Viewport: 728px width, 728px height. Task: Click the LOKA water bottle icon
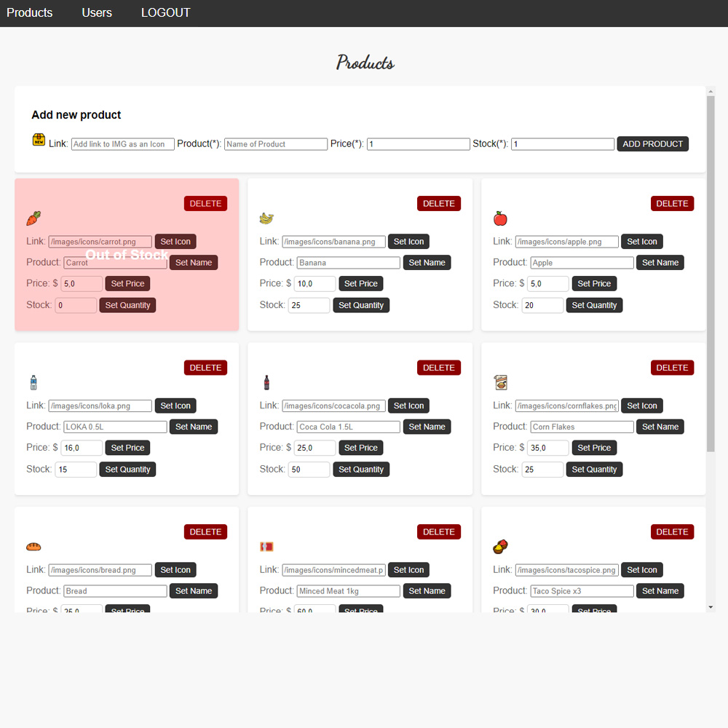33,382
